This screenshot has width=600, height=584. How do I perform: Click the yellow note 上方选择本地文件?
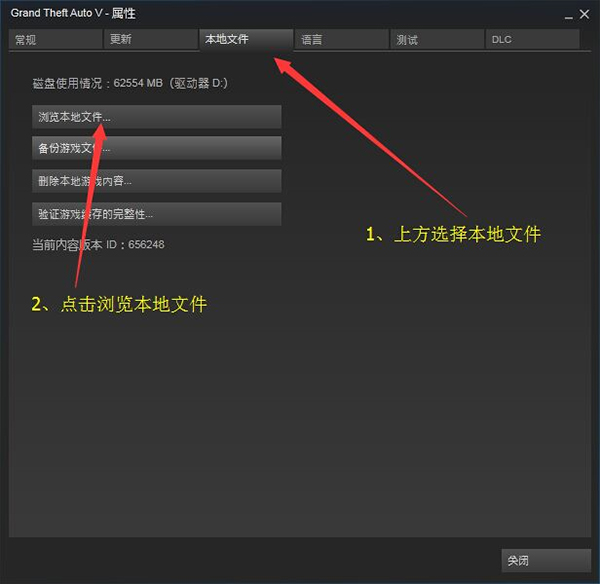453,234
